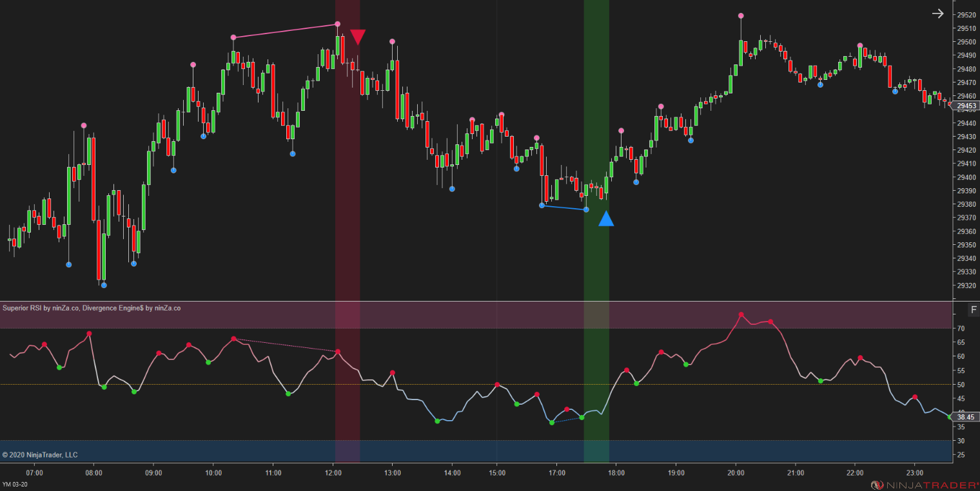Screen dimensions: 980x491
Task: Click the 18:00 label on the time axis
Action: (618, 472)
